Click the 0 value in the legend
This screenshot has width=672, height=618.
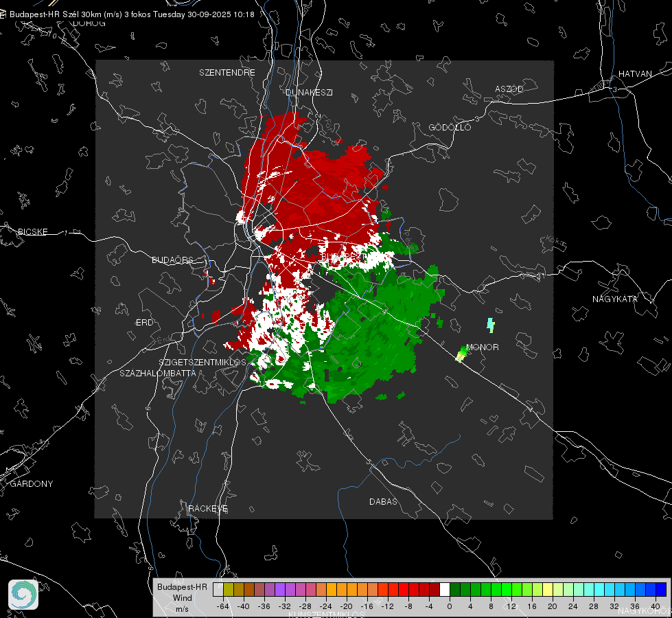point(450,606)
